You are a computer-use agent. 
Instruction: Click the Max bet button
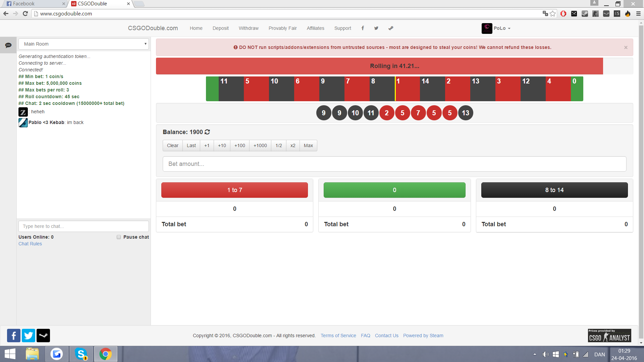[308, 145]
